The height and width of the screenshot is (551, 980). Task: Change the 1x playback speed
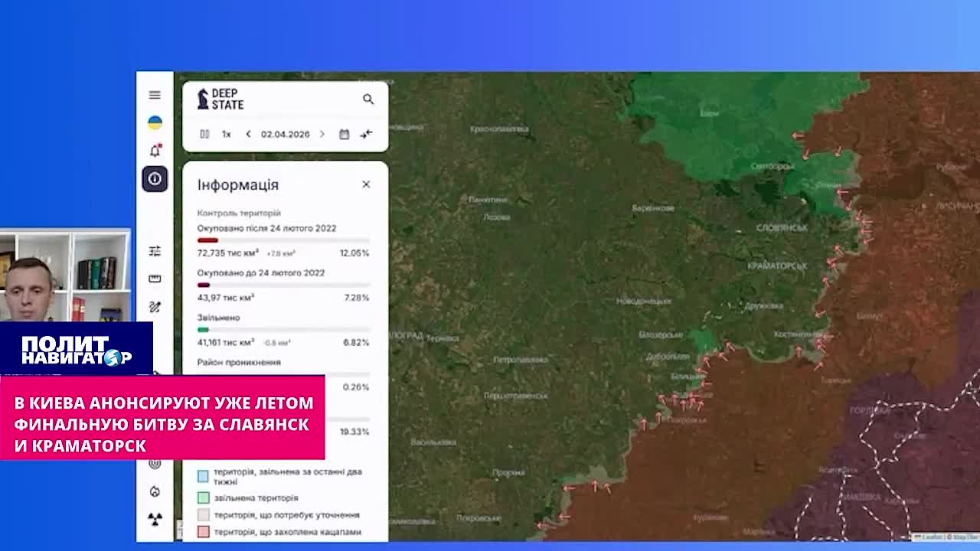[227, 134]
